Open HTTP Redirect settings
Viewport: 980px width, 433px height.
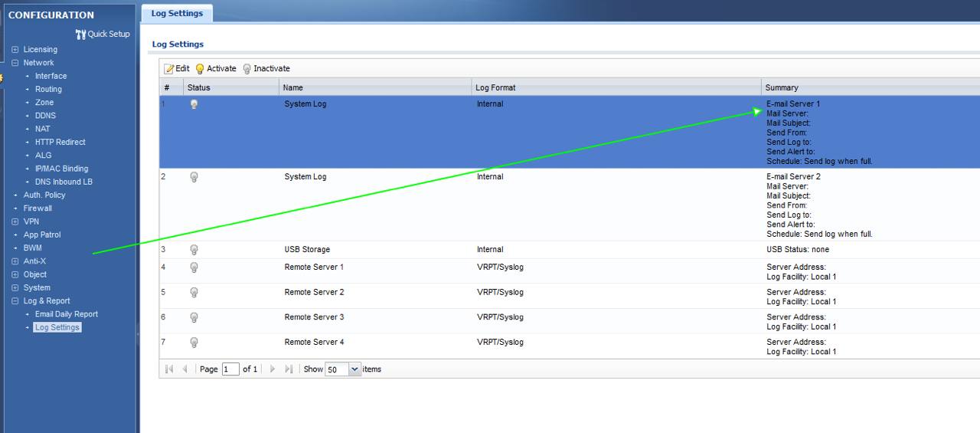pos(60,142)
